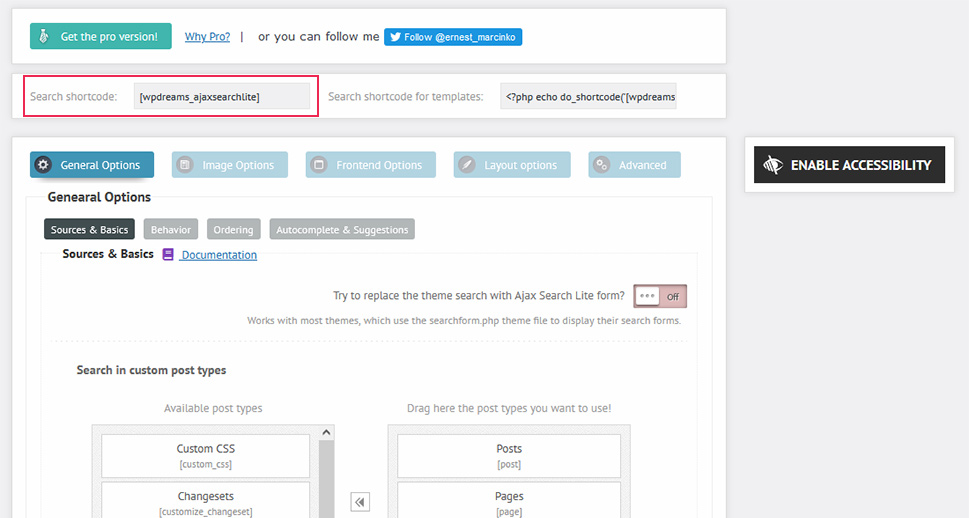
Task: Click the Enable Accessibility button
Action: click(x=849, y=164)
